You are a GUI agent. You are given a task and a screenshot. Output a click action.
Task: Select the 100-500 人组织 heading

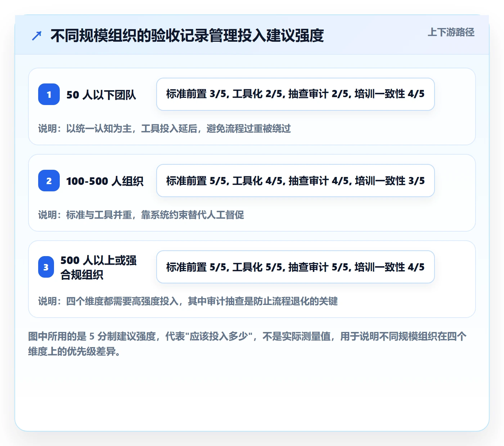point(105,181)
